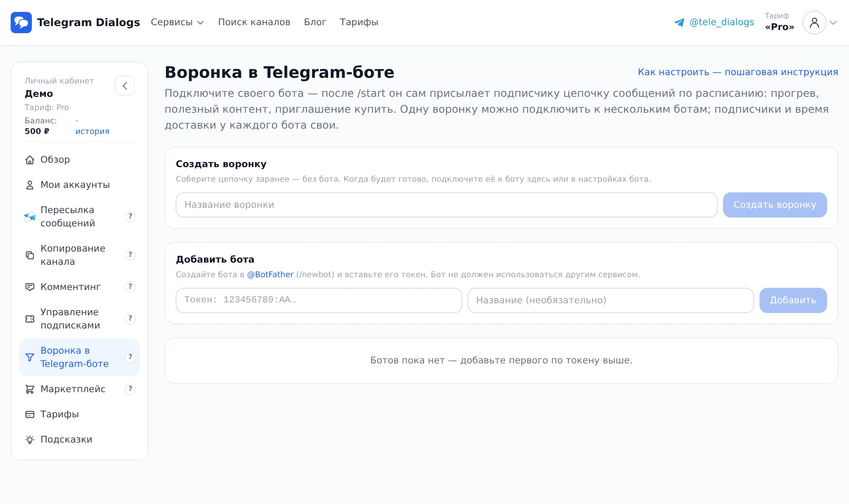Open the Блог page

coord(315,22)
